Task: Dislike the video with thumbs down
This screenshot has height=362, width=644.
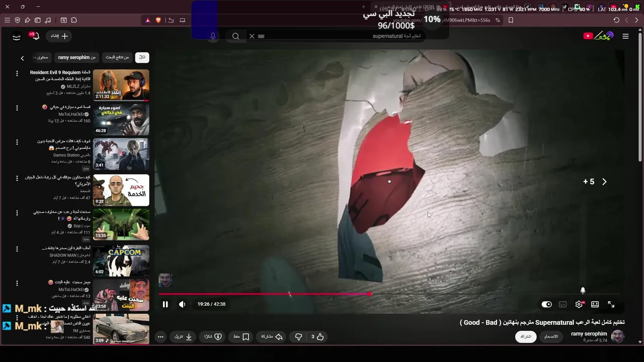Action: tap(298, 337)
